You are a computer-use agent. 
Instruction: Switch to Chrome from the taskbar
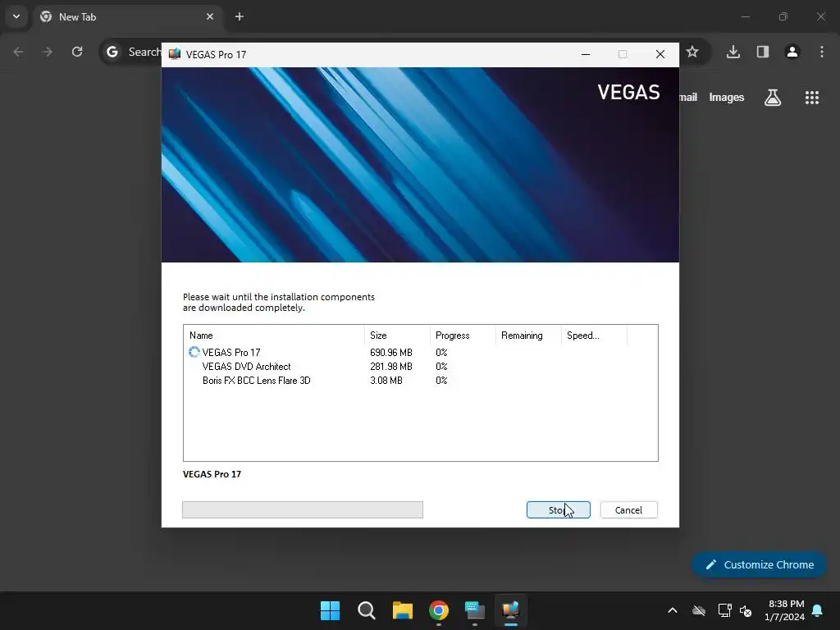click(x=439, y=610)
